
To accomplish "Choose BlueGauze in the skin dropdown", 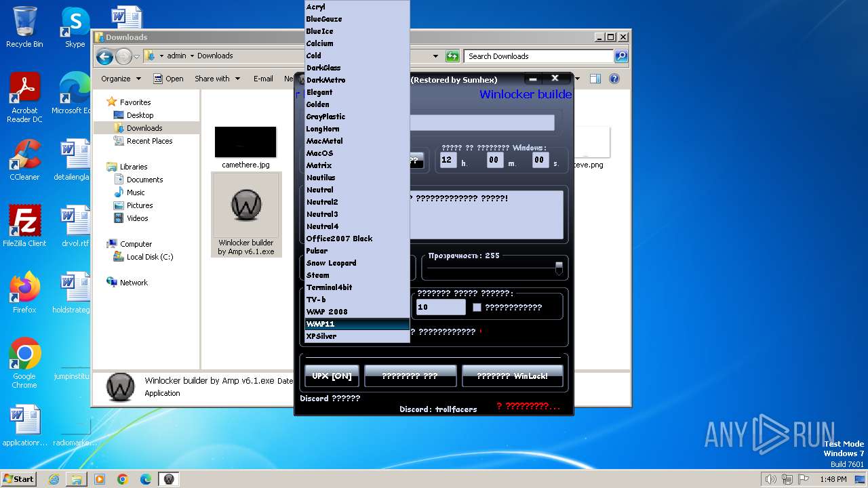I will (357, 19).
